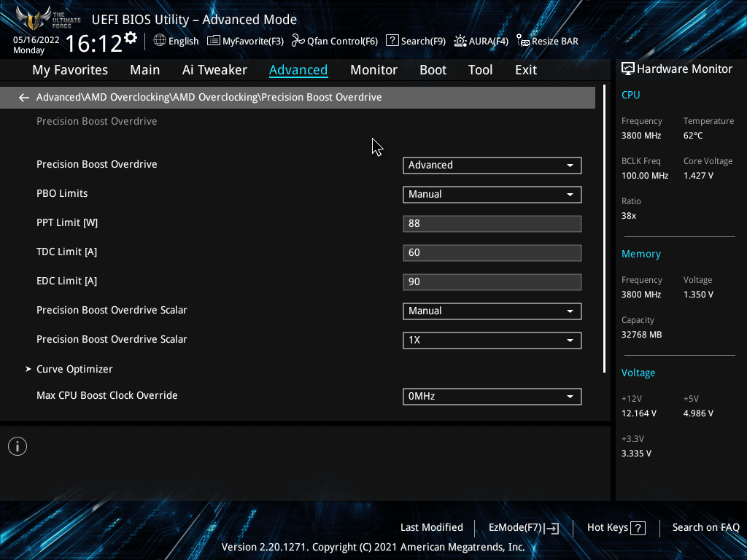Image resolution: width=747 pixels, height=560 pixels.
Task: Click the English language label
Action: pos(183,42)
